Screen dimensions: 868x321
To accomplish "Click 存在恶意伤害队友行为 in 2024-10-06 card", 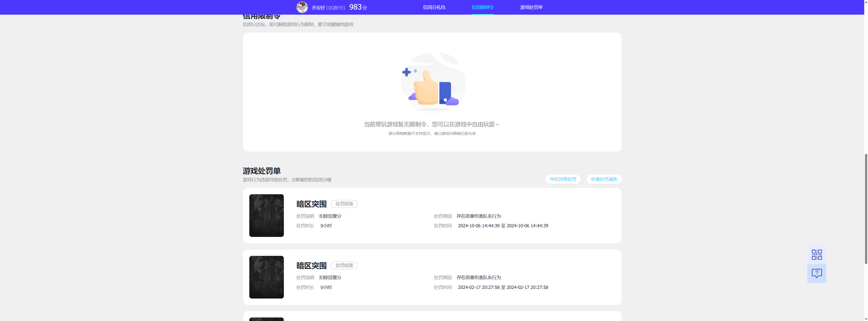I will tap(478, 216).
